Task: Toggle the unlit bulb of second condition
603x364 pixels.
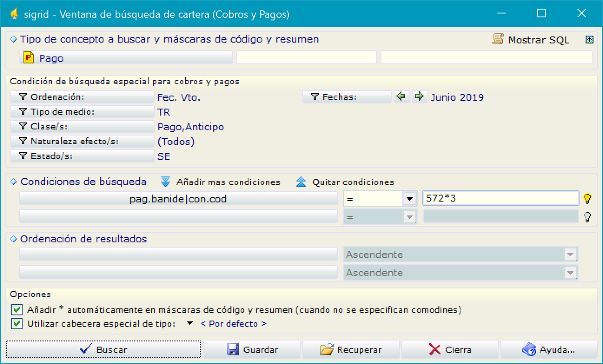Action: (x=587, y=217)
